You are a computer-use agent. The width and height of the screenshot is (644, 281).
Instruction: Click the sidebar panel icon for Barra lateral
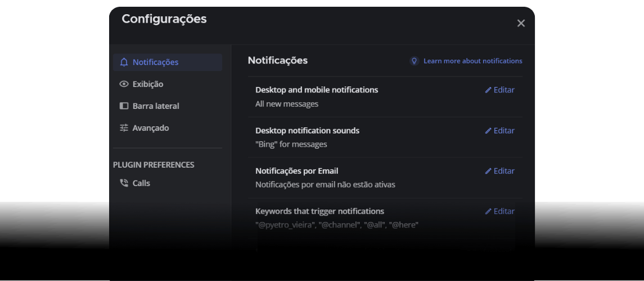click(124, 106)
